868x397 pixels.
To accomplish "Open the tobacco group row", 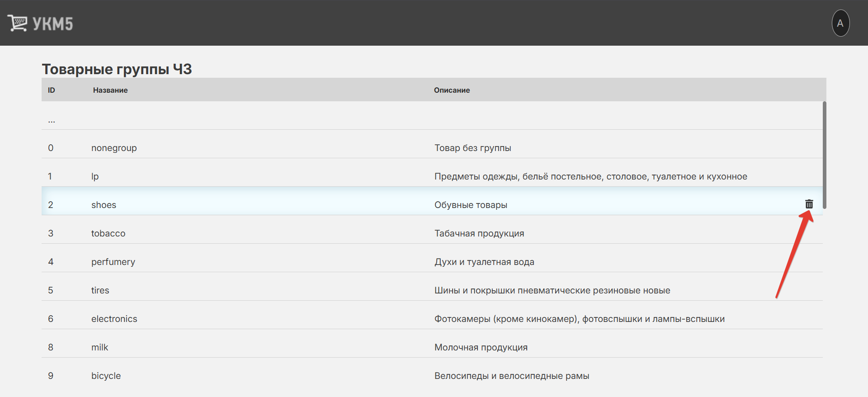I will click(108, 233).
